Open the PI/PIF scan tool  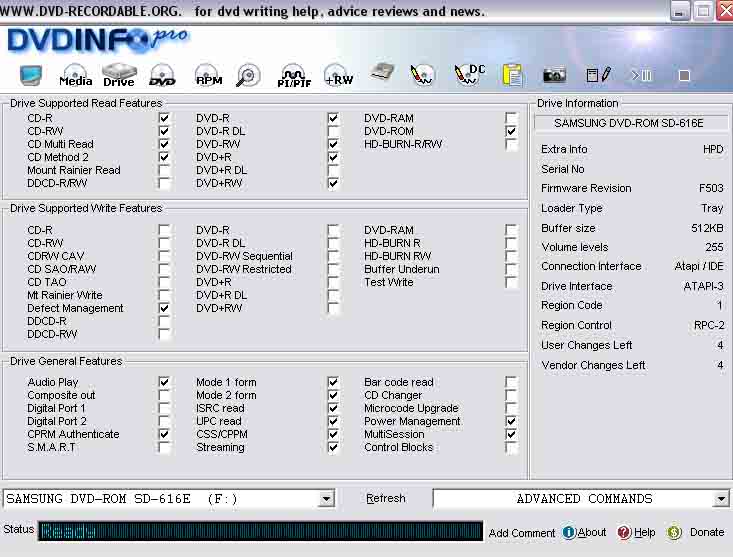[x=294, y=75]
